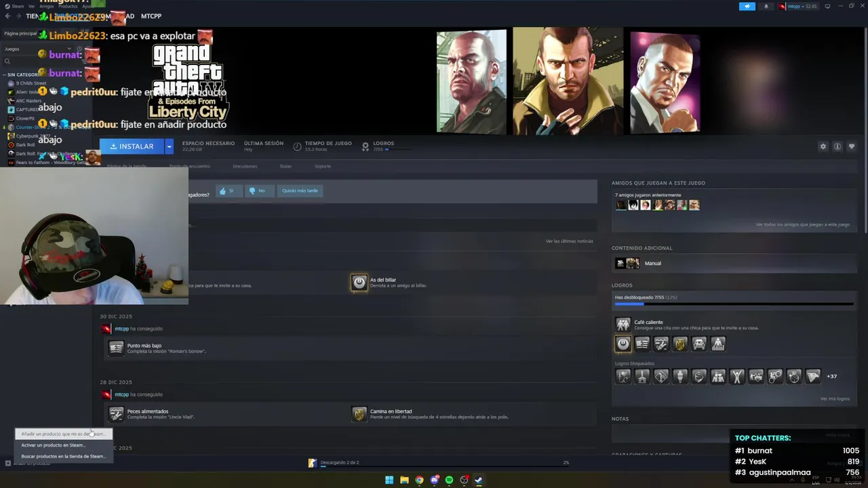Open the Guías tab
868x488 pixels.
(285, 166)
